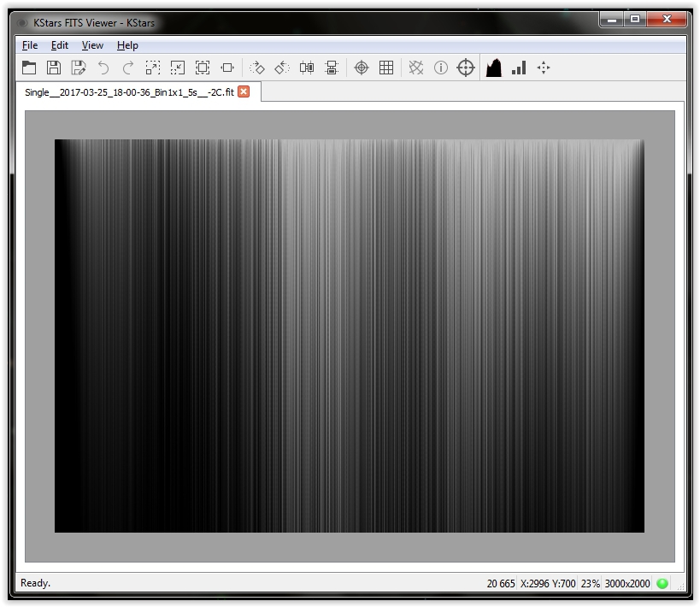Minimize the KStars FITS Viewer window
Image resolution: width=700 pixels, height=607 pixels.
(x=612, y=19)
